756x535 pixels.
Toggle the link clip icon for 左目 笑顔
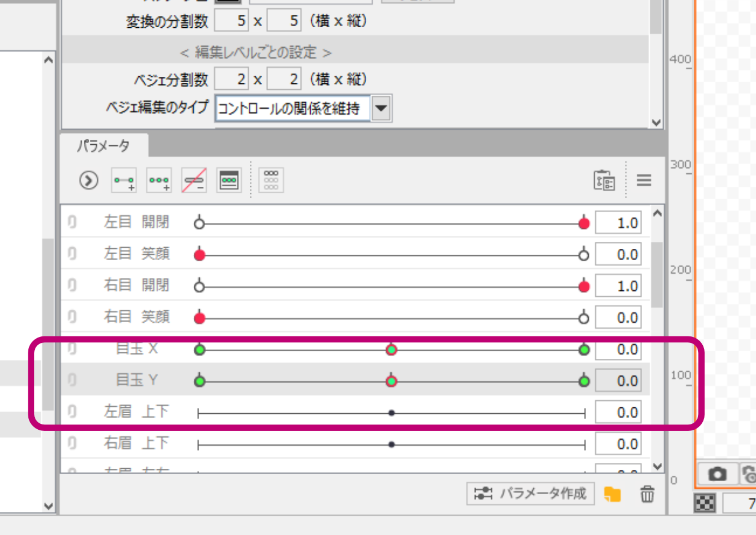pyautogui.click(x=72, y=254)
